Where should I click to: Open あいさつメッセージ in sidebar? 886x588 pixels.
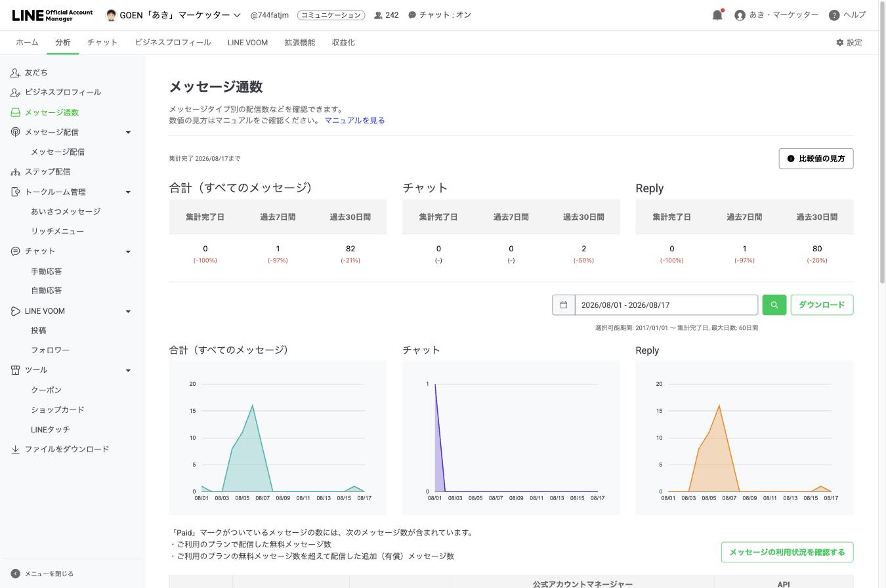coord(66,212)
